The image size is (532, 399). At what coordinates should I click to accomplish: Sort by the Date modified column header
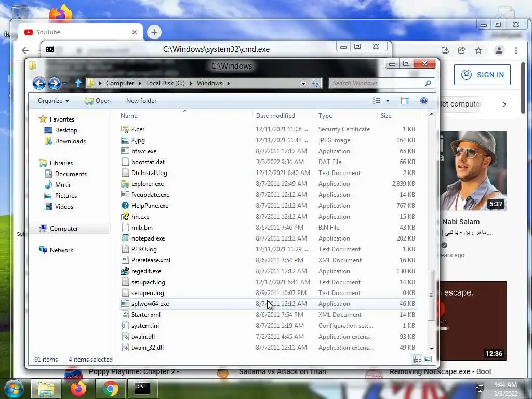click(284, 116)
